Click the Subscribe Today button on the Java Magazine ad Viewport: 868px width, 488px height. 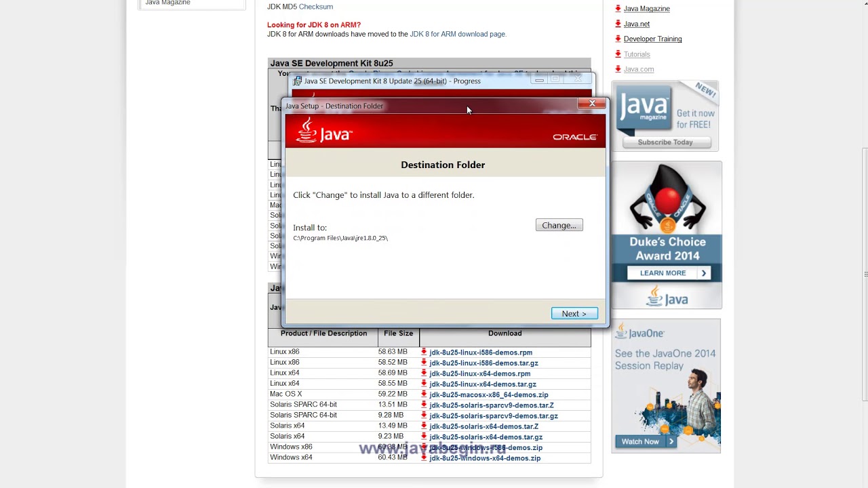(x=665, y=142)
